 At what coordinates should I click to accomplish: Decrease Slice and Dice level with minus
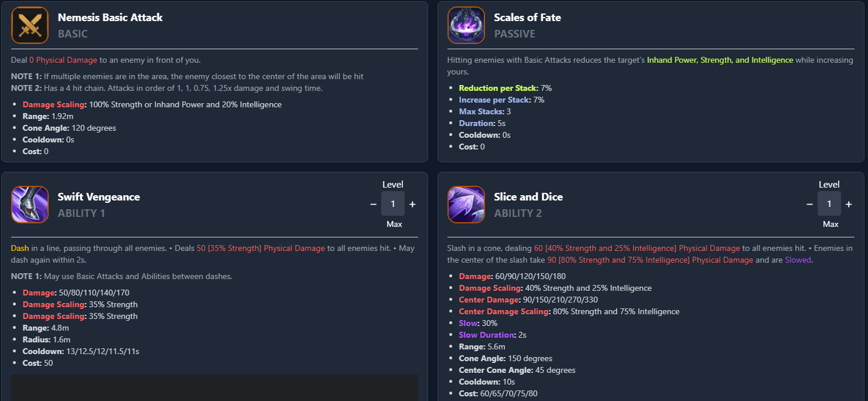point(809,204)
